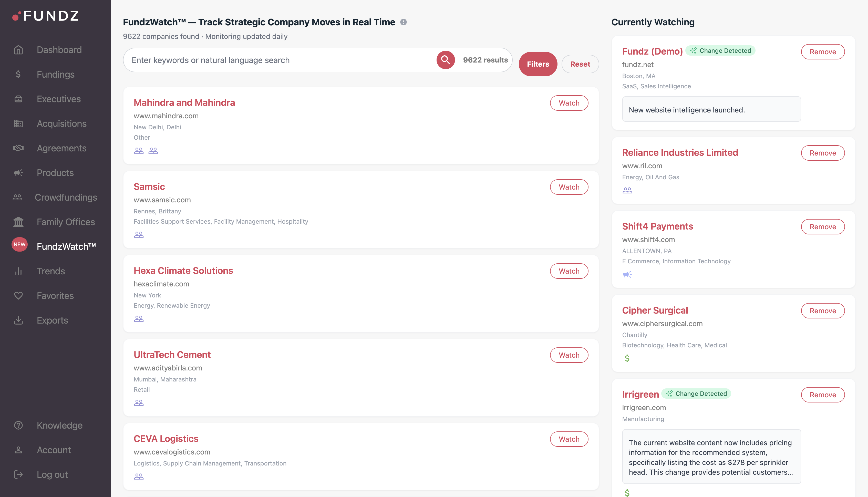868x497 pixels.
Task: Click people icon on Reliance Industries card
Action: [x=627, y=190]
